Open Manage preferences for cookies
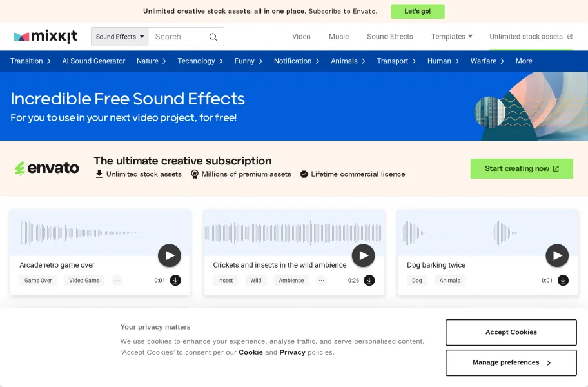 511,362
